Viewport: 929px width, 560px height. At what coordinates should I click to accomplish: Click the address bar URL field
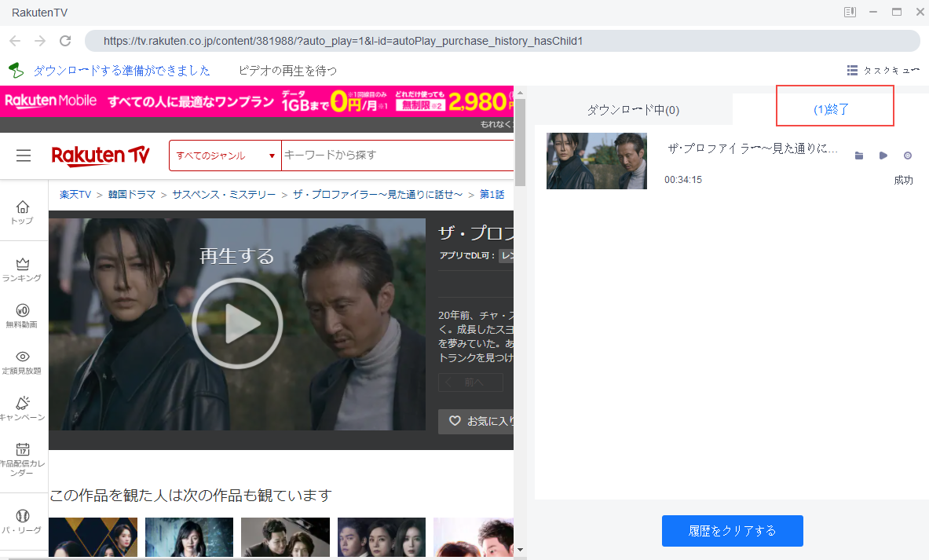coord(503,41)
